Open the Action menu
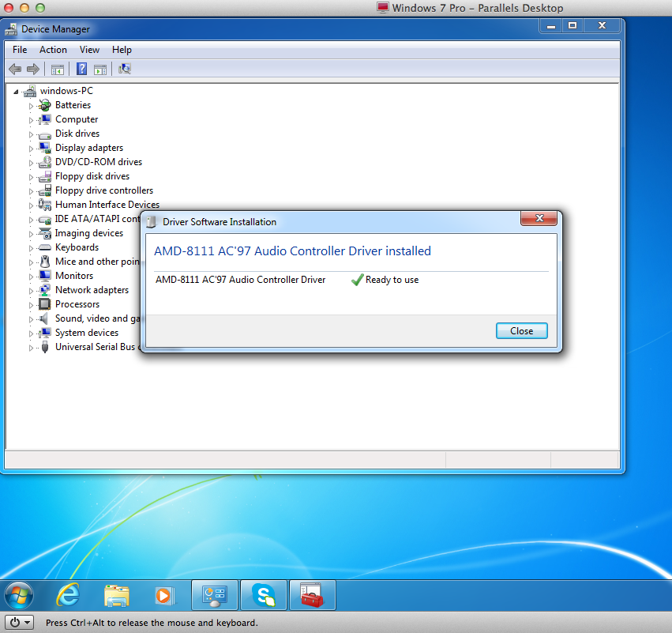Image resolution: width=672 pixels, height=633 pixels. (x=53, y=50)
